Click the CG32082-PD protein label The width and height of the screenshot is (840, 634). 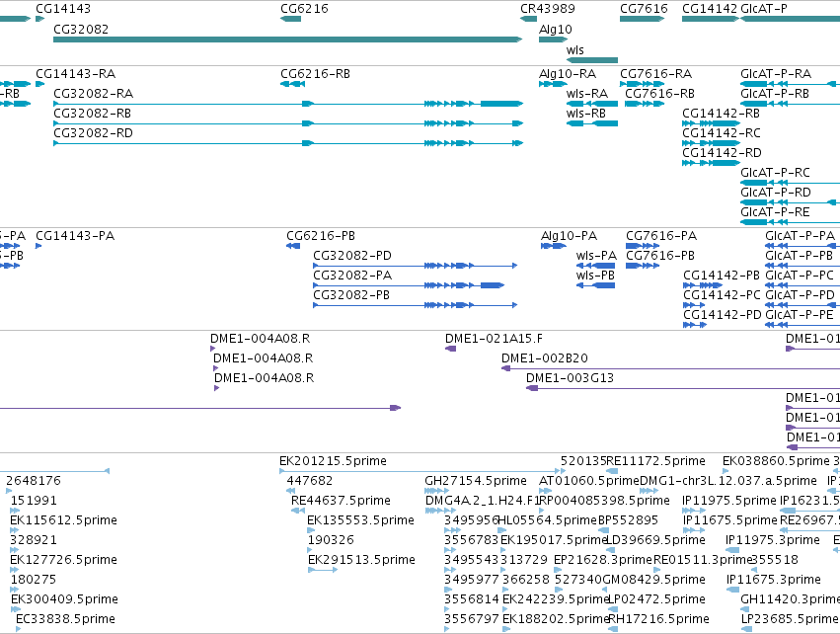[x=352, y=256]
